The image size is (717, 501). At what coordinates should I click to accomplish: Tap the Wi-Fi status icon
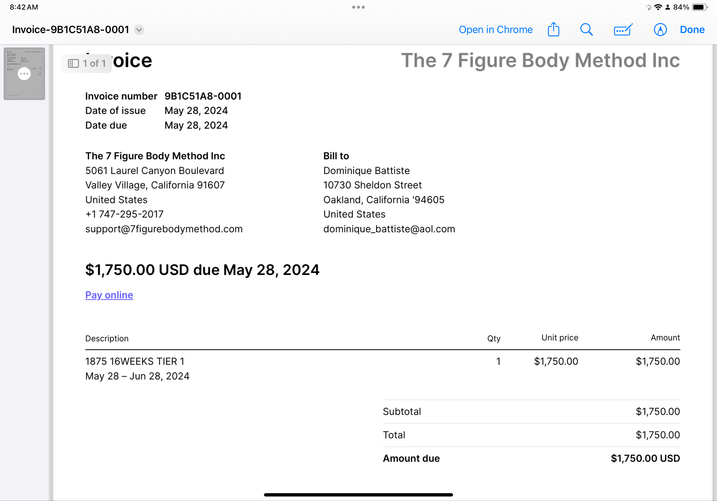pyautogui.click(x=658, y=7)
